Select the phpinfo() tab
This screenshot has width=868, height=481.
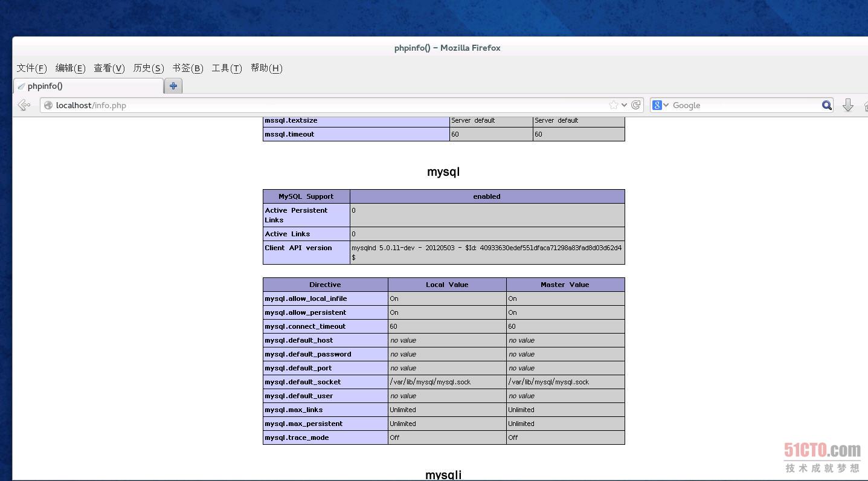[x=88, y=86]
